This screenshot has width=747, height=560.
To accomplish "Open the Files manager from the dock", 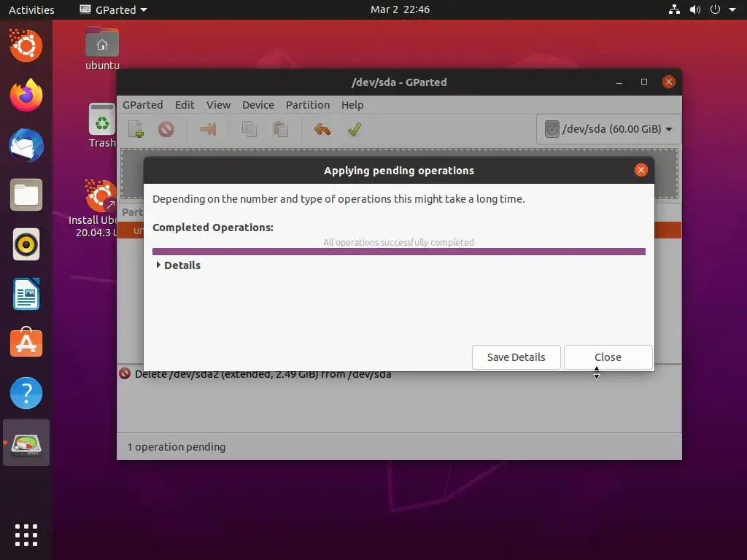I will [26, 195].
